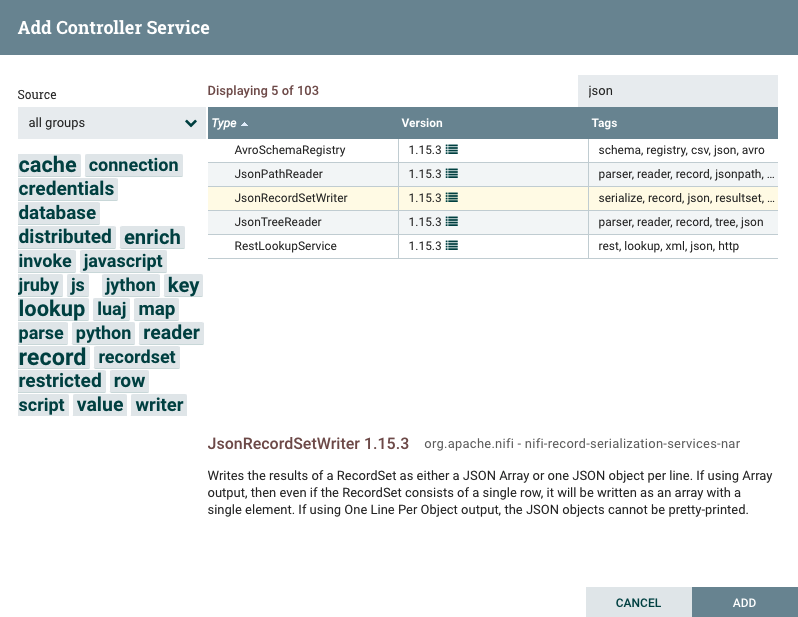Click the CANCEL button
The height and width of the screenshot is (617, 798).
638,602
